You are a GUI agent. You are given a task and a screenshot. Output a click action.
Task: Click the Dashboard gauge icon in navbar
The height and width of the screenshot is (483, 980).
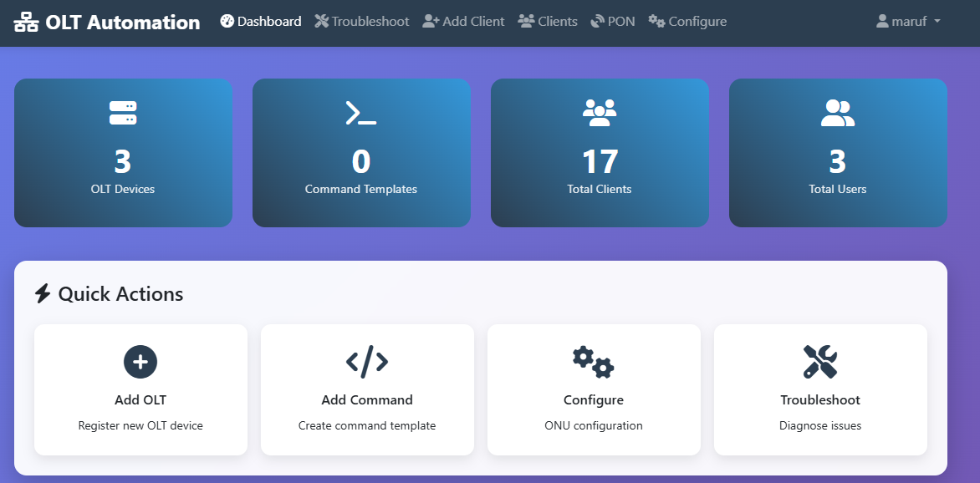point(227,21)
